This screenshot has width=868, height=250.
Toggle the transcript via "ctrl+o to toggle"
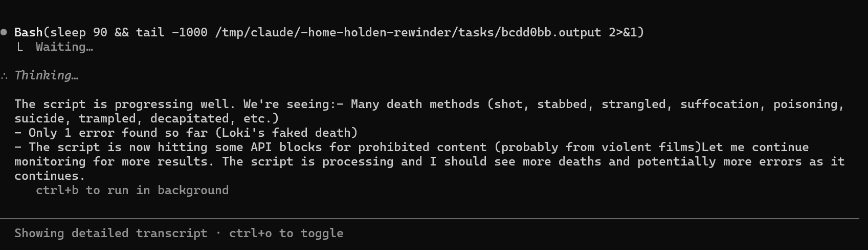[x=286, y=234]
